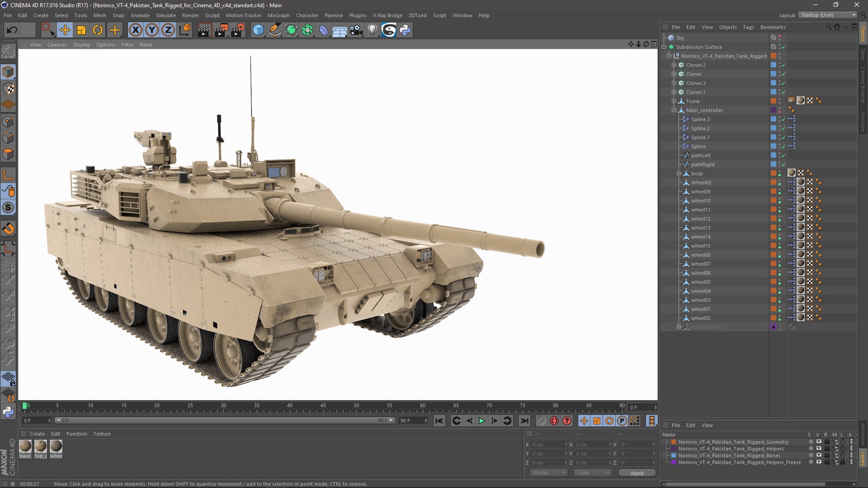Add a light object icon
The width and height of the screenshot is (868, 488).
coord(373,30)
